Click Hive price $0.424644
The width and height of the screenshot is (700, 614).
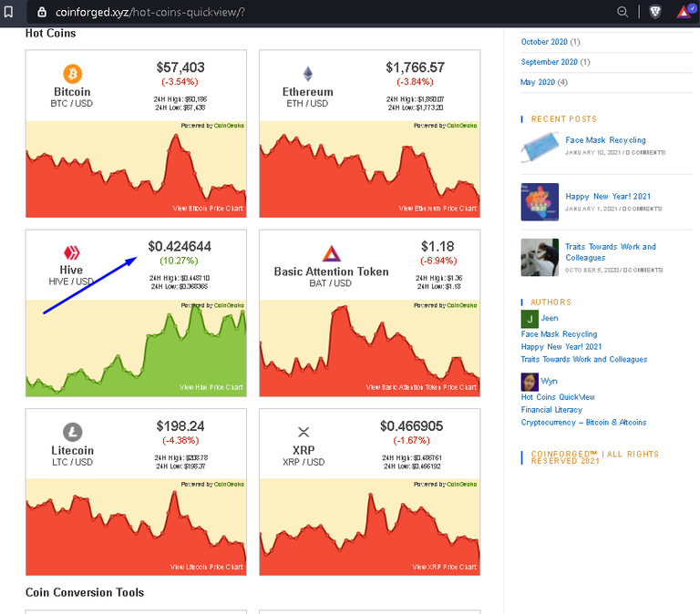point(180,246)
